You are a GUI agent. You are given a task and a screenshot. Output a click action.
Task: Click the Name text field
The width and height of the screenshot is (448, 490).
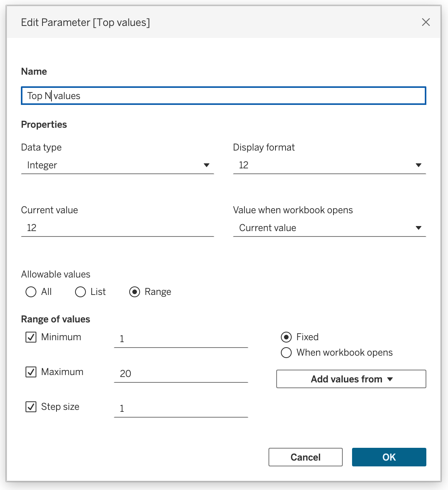[223, 96]
